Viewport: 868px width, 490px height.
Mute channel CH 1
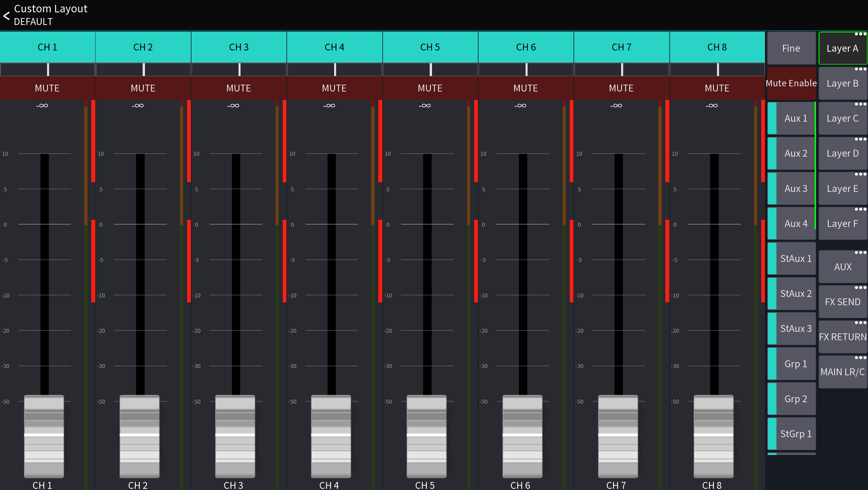tap(47, 88)
